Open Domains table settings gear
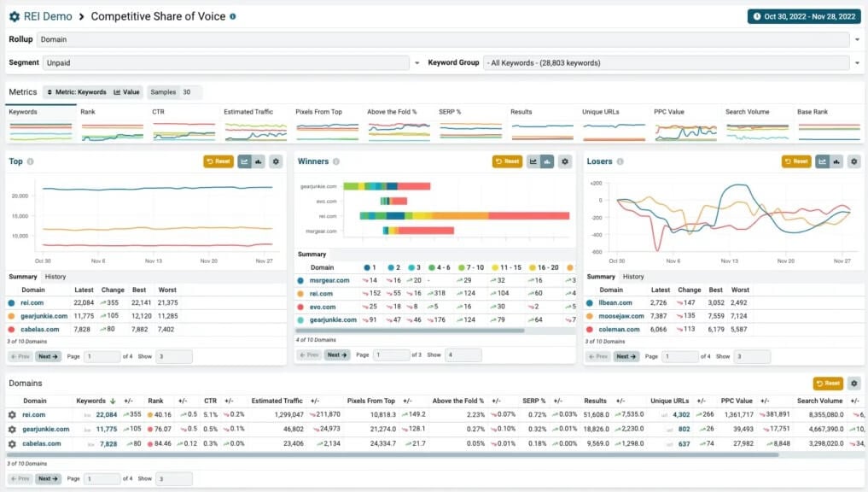Viewport: 868px width, 492px height. pyautogui.click(x=853, y=384)
